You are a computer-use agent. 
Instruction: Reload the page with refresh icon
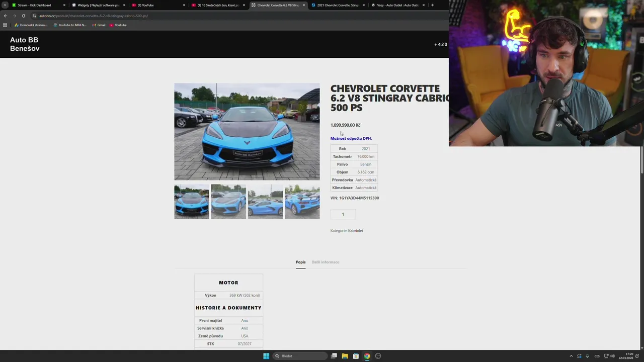[23, 16]
